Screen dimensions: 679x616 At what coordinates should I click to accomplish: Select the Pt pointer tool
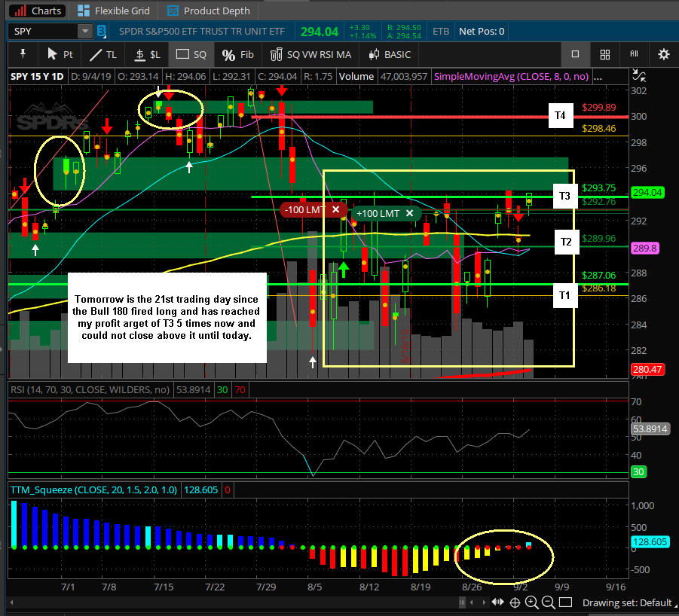tap(60, 54)
